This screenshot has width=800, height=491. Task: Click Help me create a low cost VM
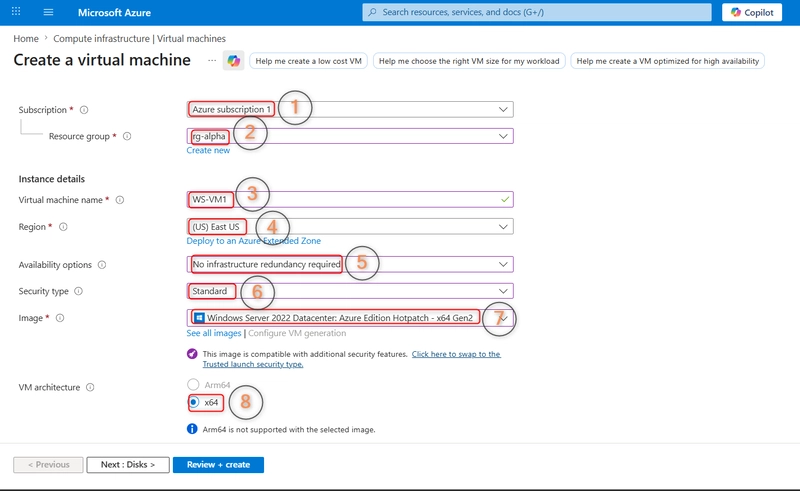308,61
